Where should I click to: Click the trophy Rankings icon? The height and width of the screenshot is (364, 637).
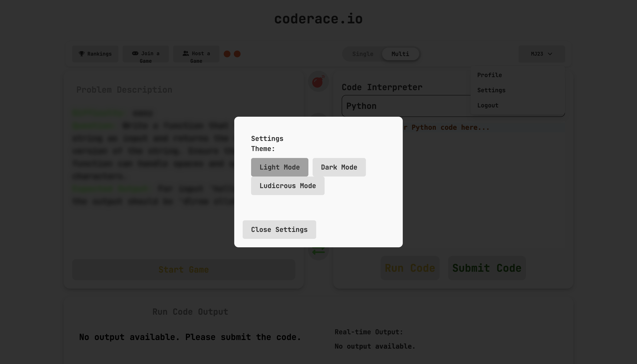[x=82, y=54]
